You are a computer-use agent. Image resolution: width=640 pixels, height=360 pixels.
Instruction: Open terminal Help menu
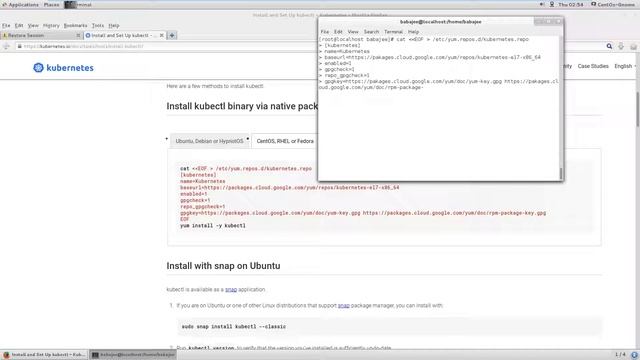click(x=413, y=32)
